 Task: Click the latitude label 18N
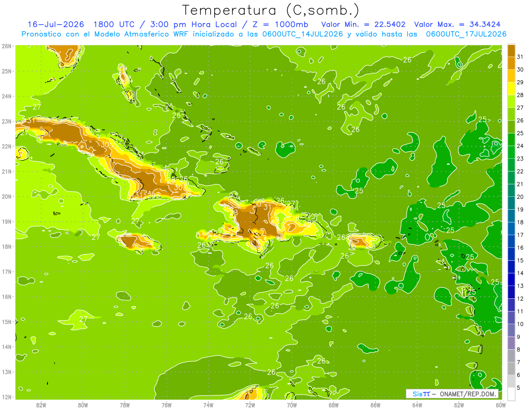coord(6,247)
